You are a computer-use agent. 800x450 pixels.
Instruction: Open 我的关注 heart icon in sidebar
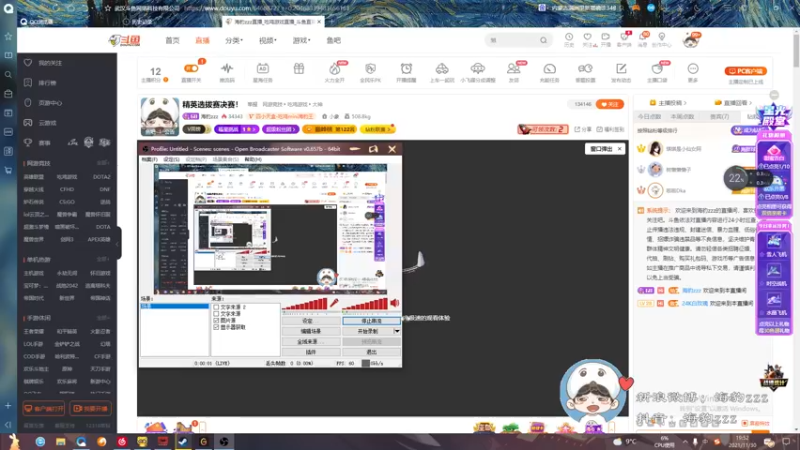click(x=28, y=63)
